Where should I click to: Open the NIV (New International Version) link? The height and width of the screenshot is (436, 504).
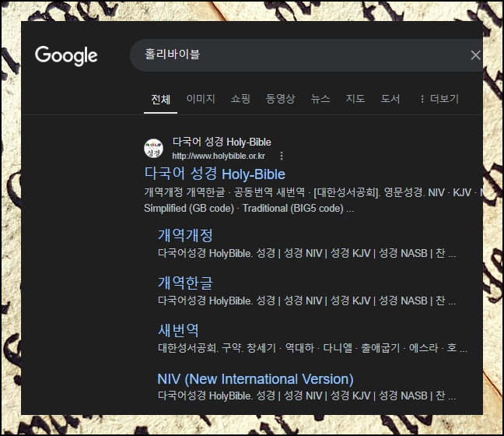coord(255,379)
